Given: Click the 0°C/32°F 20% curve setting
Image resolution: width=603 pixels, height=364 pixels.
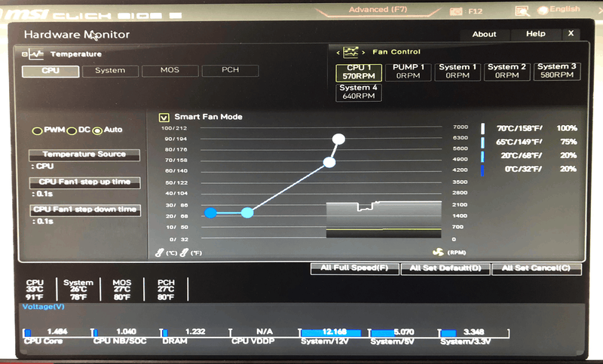Looking at the screenshot, I should point(530,169).
